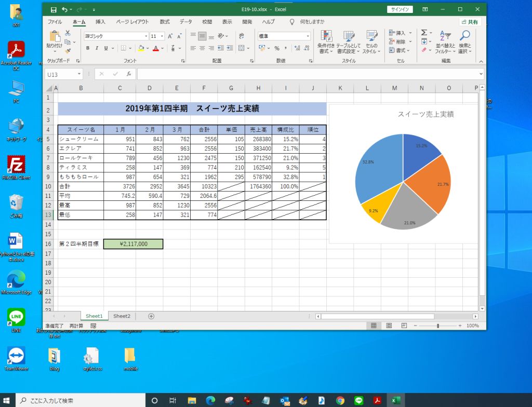Toggle align text left
This screenshot has width=532, height=407.
[193, 48]
